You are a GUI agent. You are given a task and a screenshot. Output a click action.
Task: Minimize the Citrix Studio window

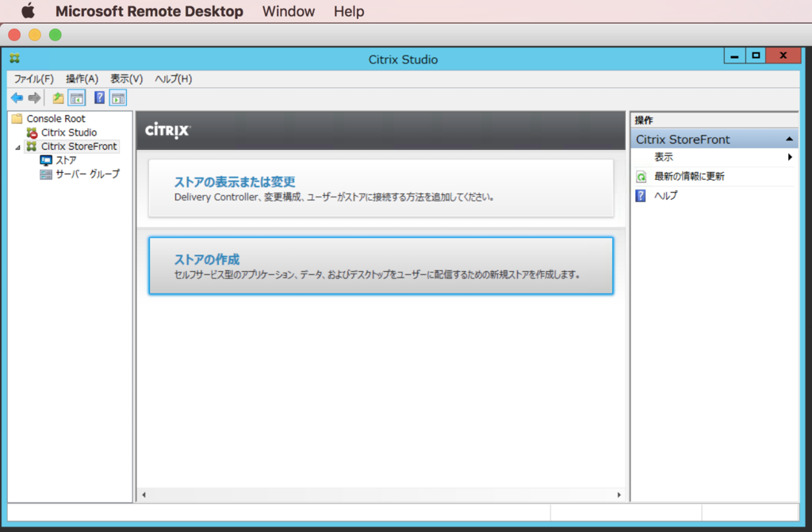tap(734, 55)
